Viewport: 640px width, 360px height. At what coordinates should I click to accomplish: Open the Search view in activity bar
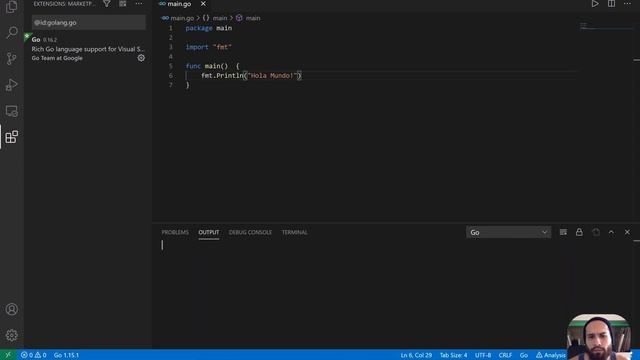tap(11, 32)
